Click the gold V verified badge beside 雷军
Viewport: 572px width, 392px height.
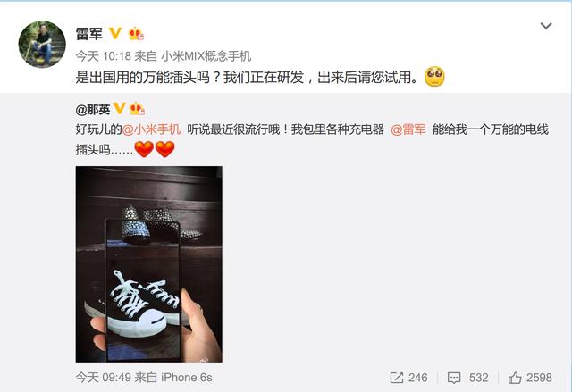point(115,33)
